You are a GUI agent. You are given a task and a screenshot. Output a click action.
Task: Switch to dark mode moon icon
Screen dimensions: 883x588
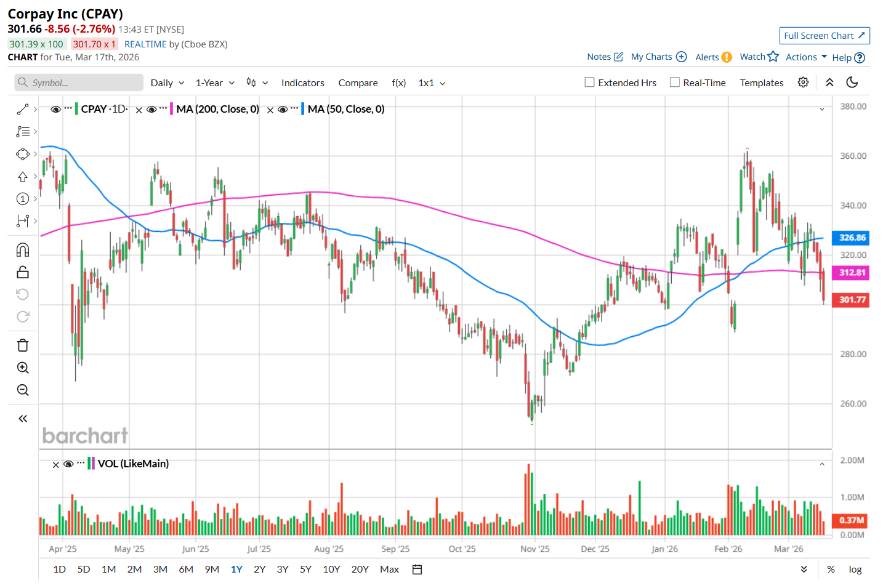[x=852, y=83]
